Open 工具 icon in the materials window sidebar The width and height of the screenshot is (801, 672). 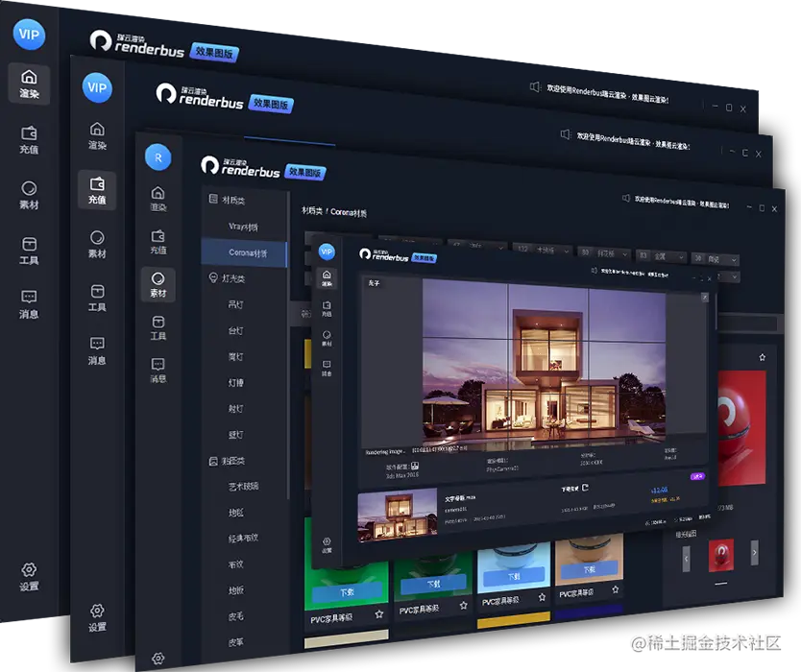[158, 327]
